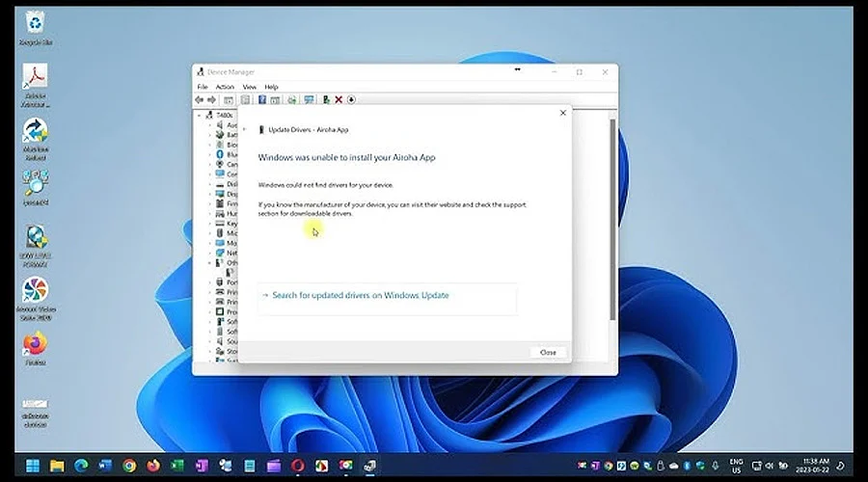Toggle the show/hide console tree toolbar icon
Screen dimensions: 868x482
(x=228, y=99)
